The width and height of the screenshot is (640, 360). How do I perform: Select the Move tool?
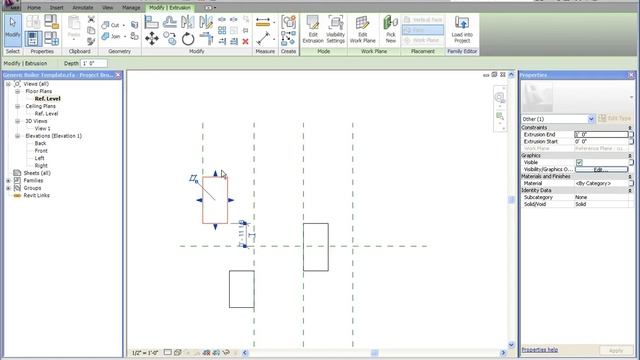(x=151, y=39)
